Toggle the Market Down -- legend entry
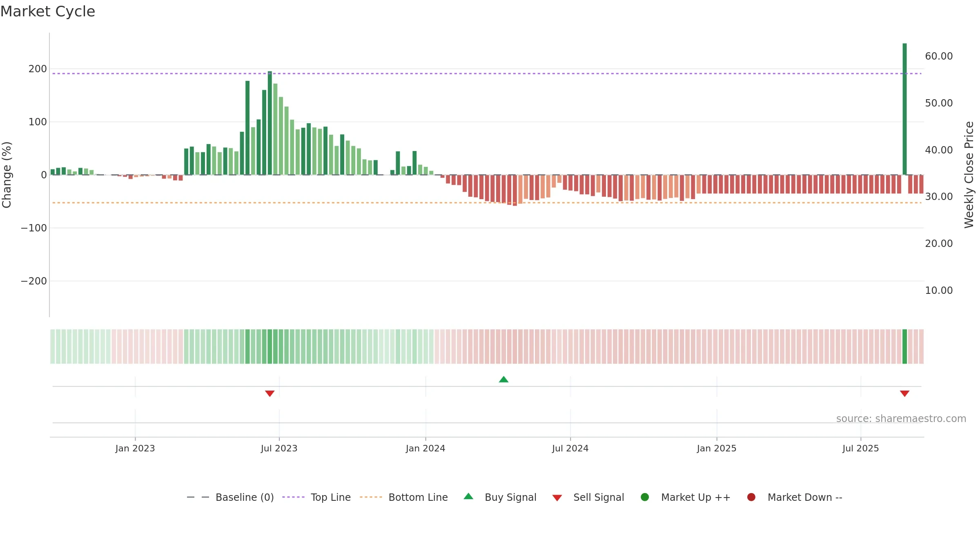Viewport: 980px width, 551px height. click(795, 497)
